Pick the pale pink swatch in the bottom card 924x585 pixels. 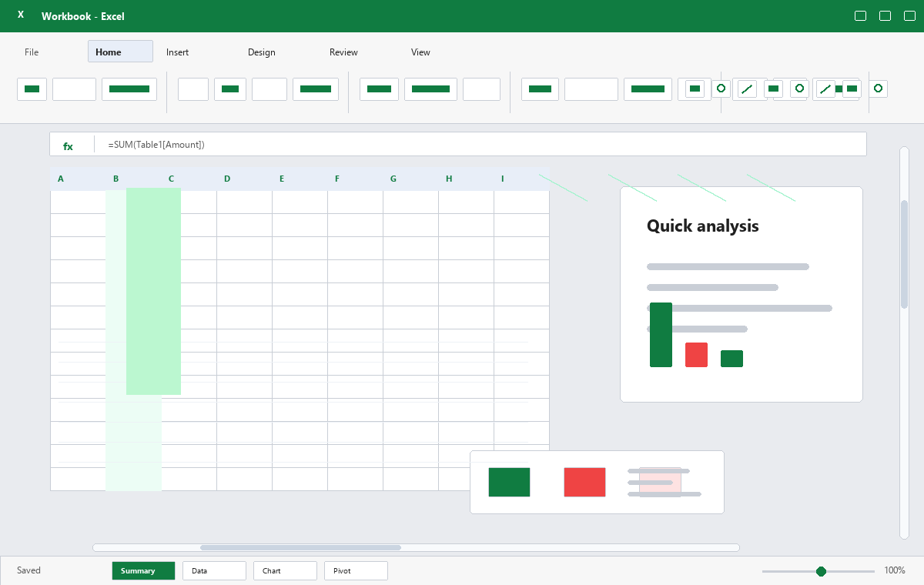(660, 482)
